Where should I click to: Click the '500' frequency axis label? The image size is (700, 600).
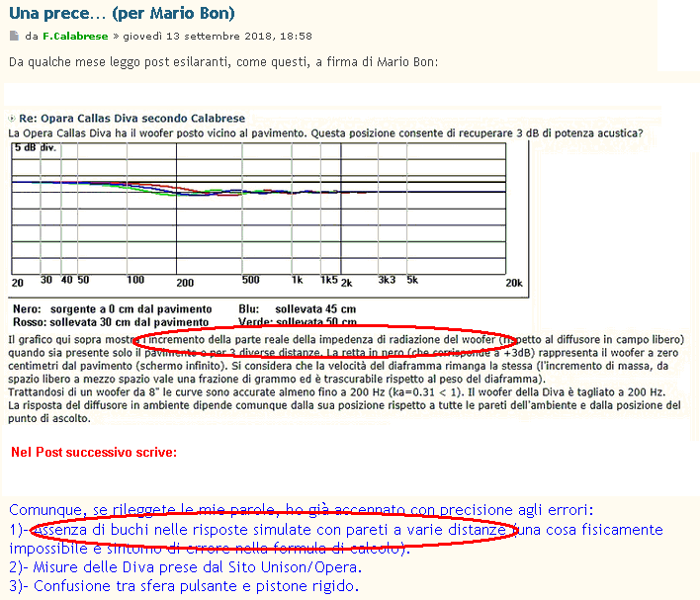coord(250,280)
